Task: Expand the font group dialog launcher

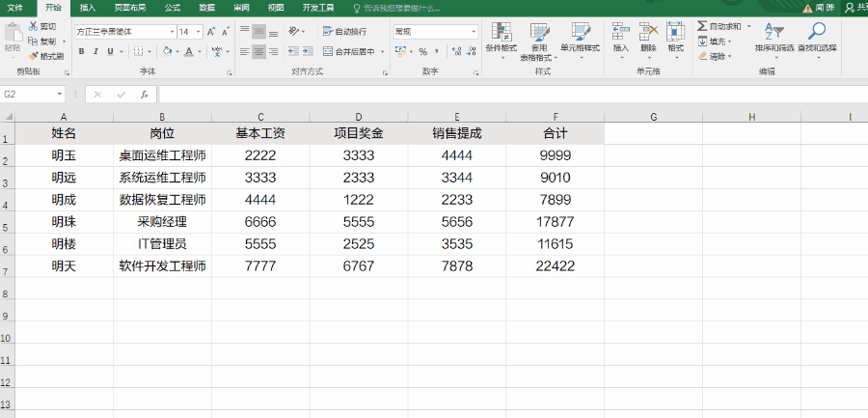Action: click(230, 72)
